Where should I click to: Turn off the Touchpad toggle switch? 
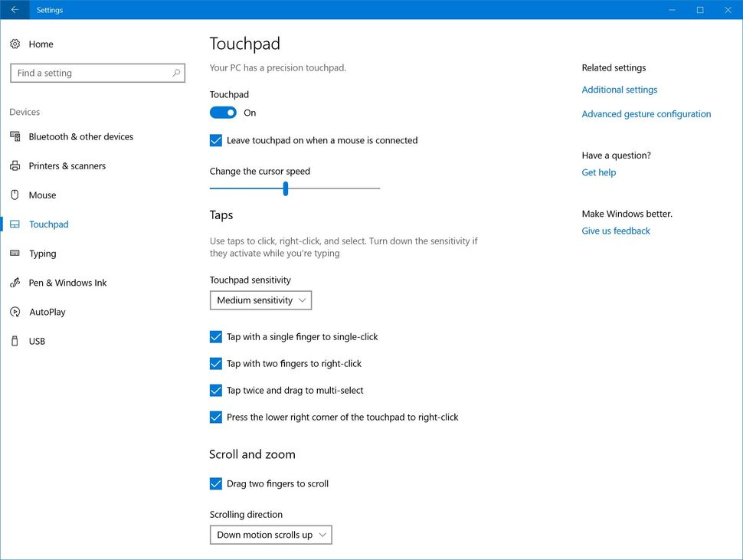point(223,113)
